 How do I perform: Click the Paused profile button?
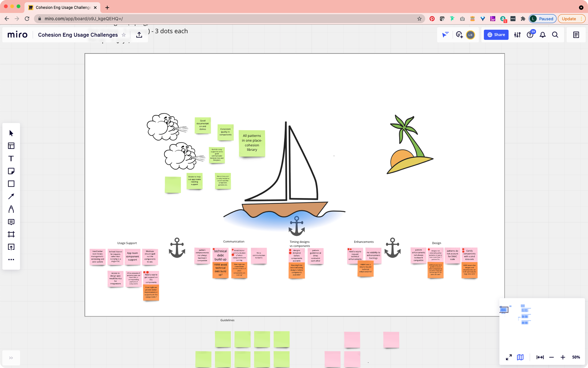(542, 19)
